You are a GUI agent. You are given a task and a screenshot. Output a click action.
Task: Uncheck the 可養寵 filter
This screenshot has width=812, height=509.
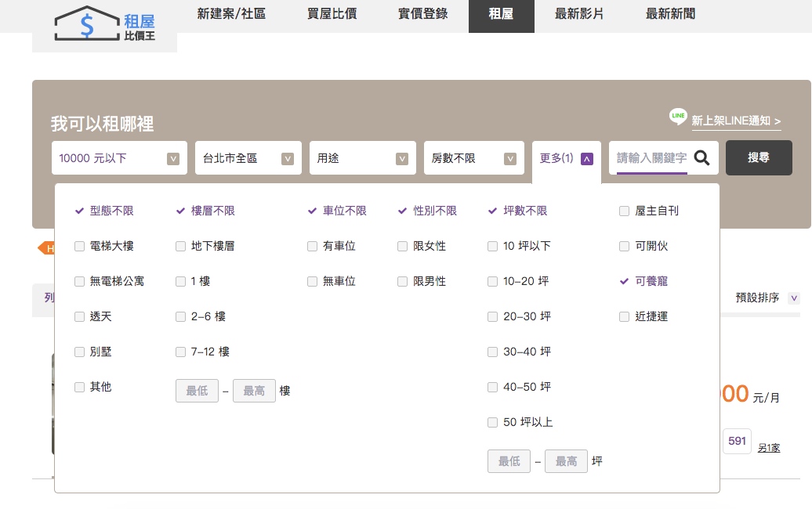[624, 281]
